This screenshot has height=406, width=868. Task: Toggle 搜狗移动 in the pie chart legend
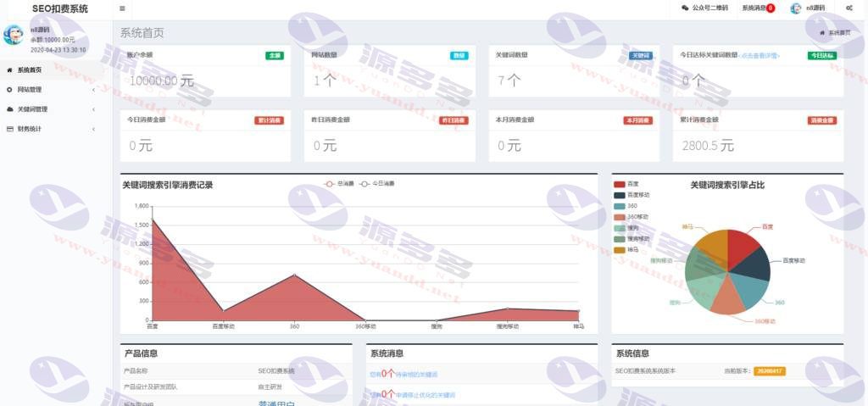pyautogui.click(x=631, y=239)
